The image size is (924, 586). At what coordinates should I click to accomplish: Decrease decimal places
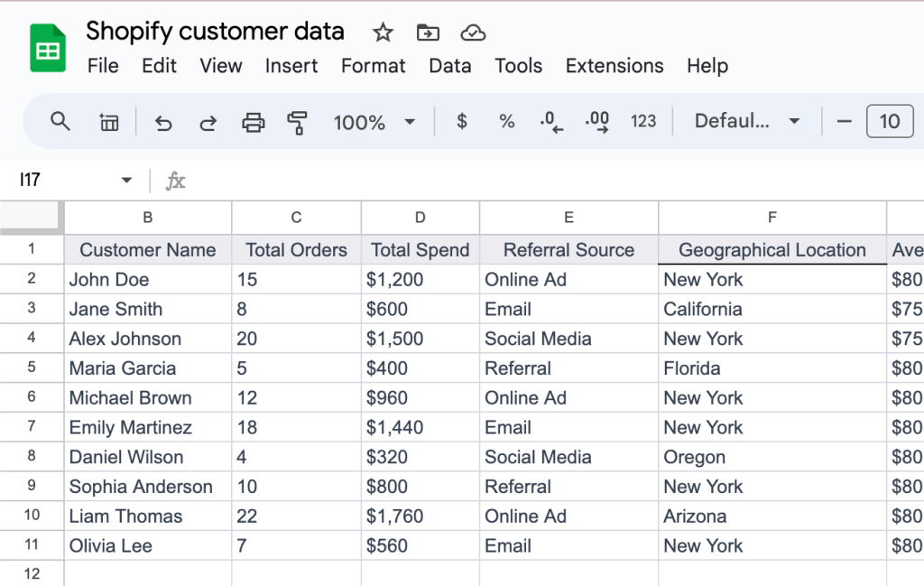(x=551, y=122)
